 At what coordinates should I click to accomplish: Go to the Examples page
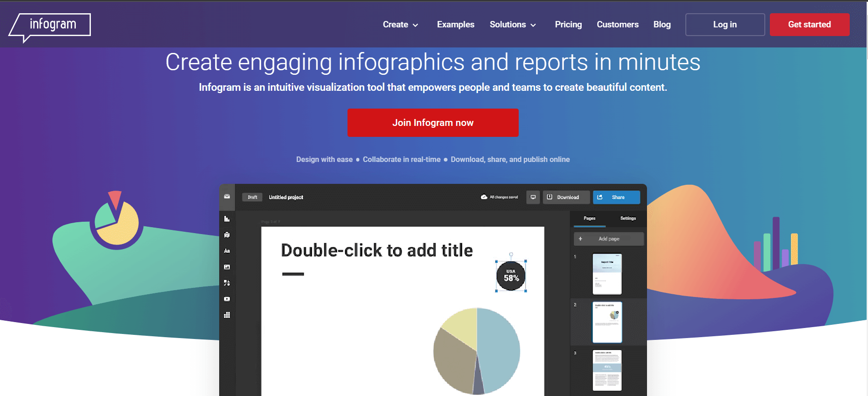click(x=455, y=25)
